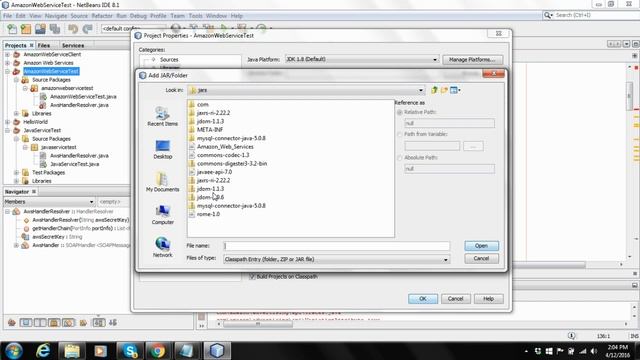Open the Tools menu

[x=196, y=16]
